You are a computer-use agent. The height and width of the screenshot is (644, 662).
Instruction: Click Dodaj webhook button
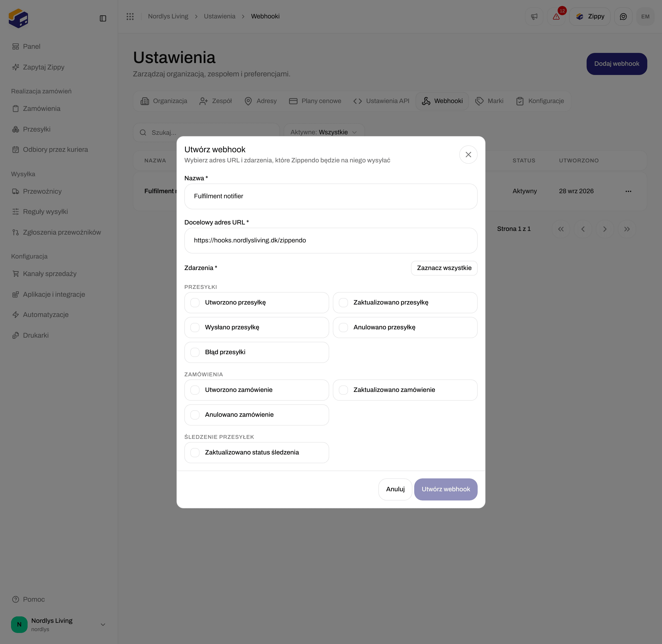pyautogui.click(x=617, y=64)
